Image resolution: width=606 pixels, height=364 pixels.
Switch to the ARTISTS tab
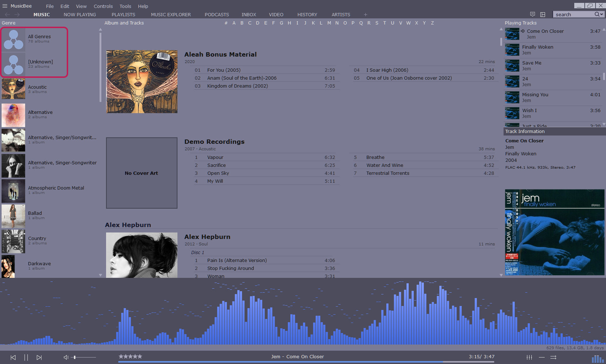point(341,14)
